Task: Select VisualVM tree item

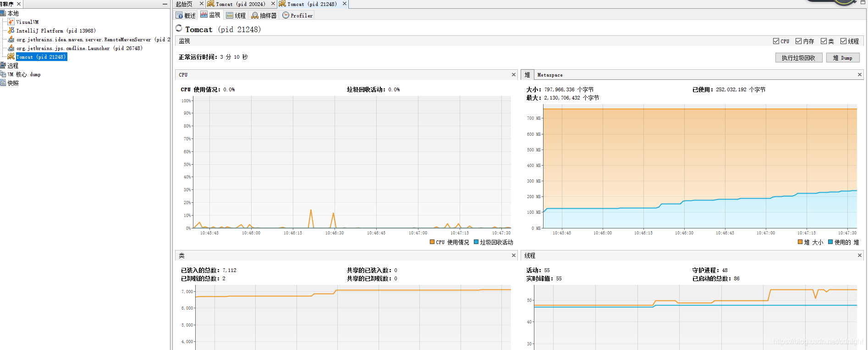Action: [x=27, y=22]
